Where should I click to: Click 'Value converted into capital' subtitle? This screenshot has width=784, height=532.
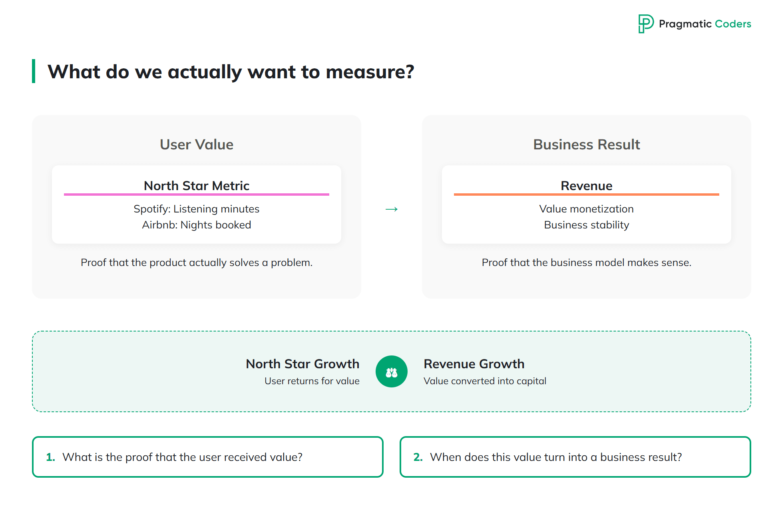point(485,381)
